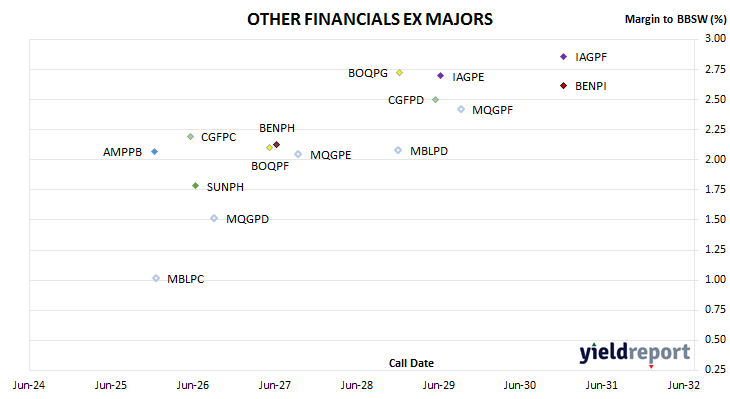Image resolution: width=730 pixels, height=399 pixels.
Task: Click the BENPI dark red diamond marker
Action: click(x=563, y=86)
